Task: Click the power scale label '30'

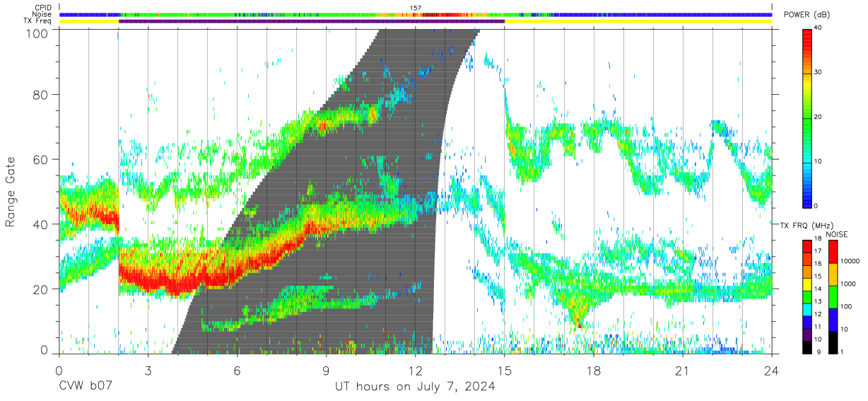Action: tap(819, 72)
